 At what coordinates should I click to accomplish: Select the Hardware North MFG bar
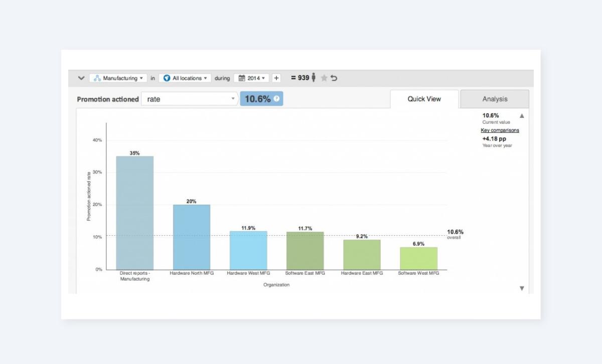[x=192, y=237]
